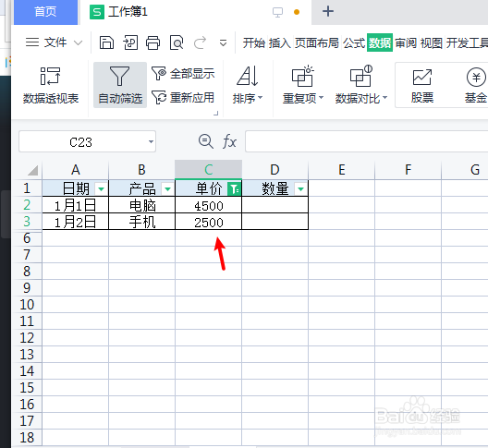Expand the chevron beside 文件
Image resolution: width=488 pixels, height=448 pixels.
coord(79,42)
